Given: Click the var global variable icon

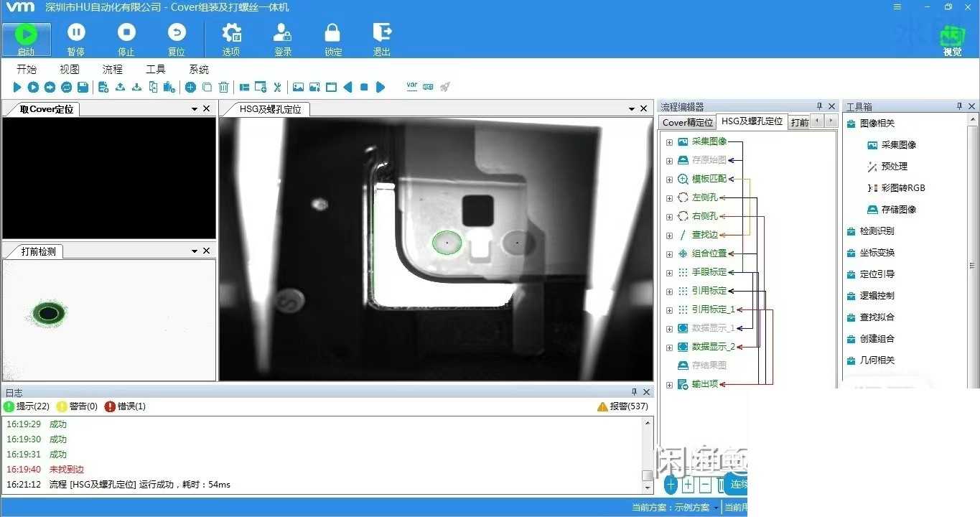Looking at the screenshot, I should click(412, 86).
